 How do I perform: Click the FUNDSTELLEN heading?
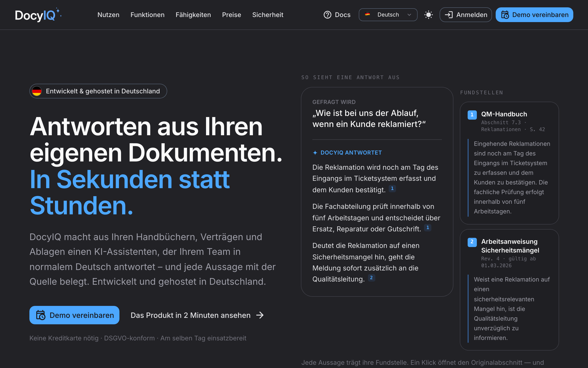coord(481,92)
